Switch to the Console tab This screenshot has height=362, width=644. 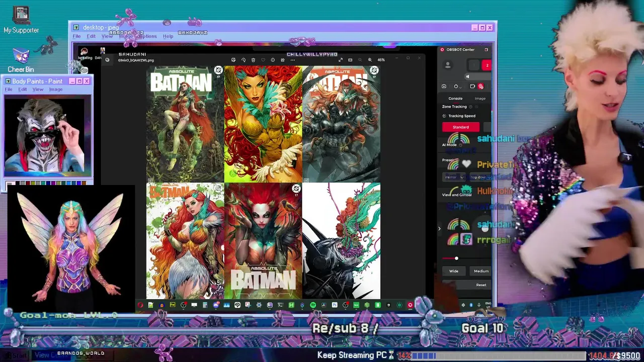pos(455,99)
